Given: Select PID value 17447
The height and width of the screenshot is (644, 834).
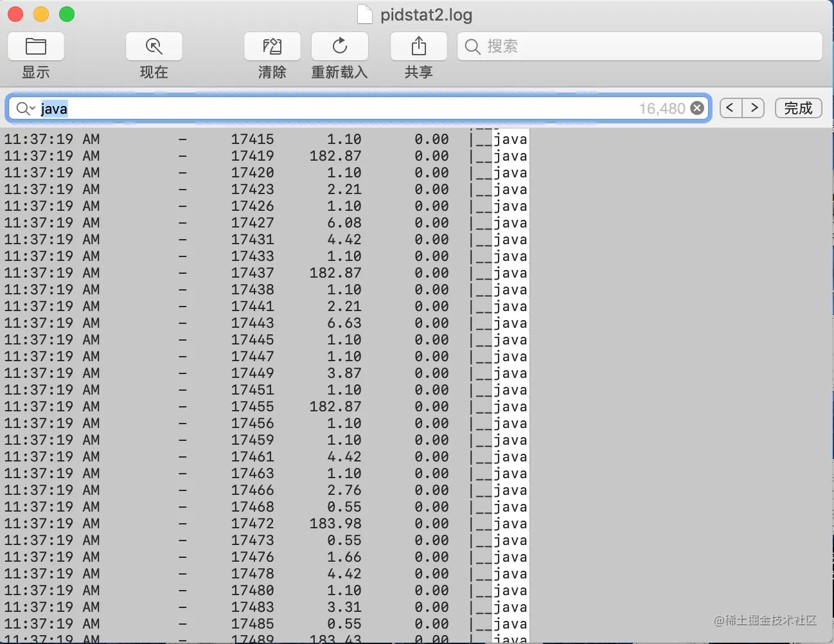Looking at the screenshot, I should (253, 356).
